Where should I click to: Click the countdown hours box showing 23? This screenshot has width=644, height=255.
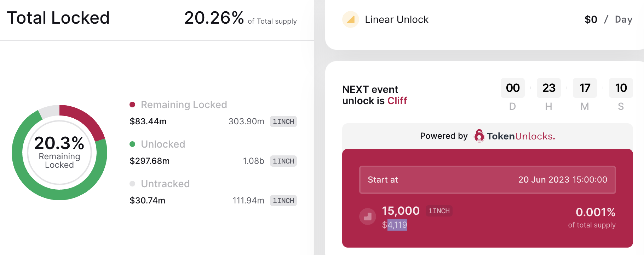click(548, 88)
